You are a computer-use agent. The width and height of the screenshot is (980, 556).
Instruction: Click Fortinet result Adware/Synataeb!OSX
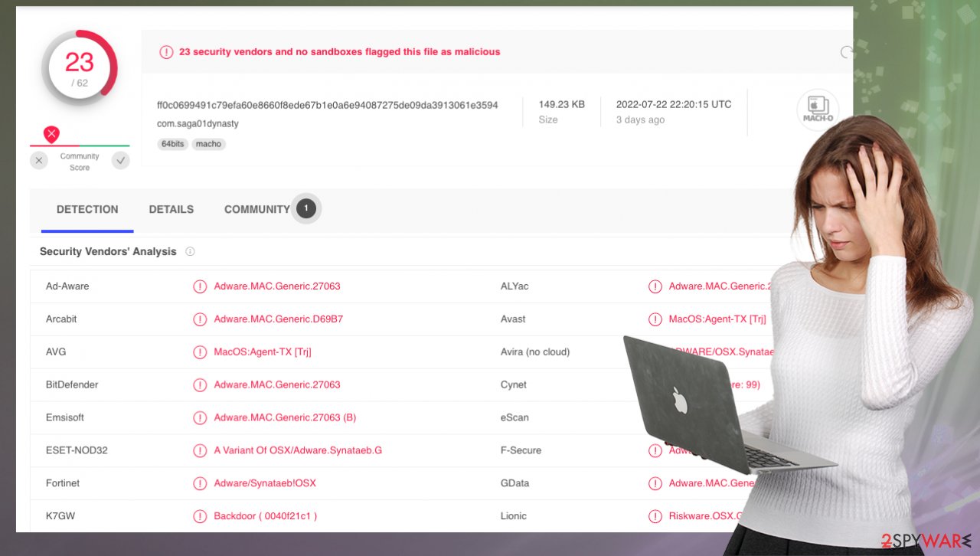pyautogui.click(x=265, y=483)
